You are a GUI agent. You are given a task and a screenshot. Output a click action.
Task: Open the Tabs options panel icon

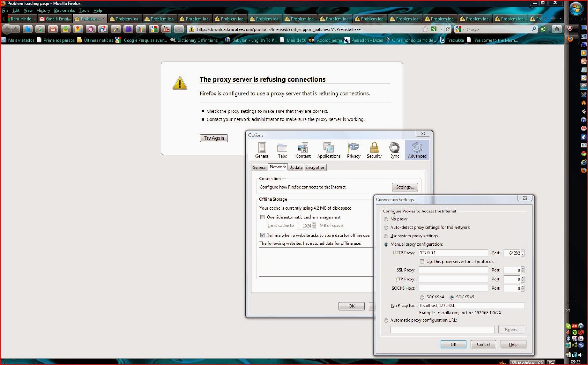[x=282, y=150]
